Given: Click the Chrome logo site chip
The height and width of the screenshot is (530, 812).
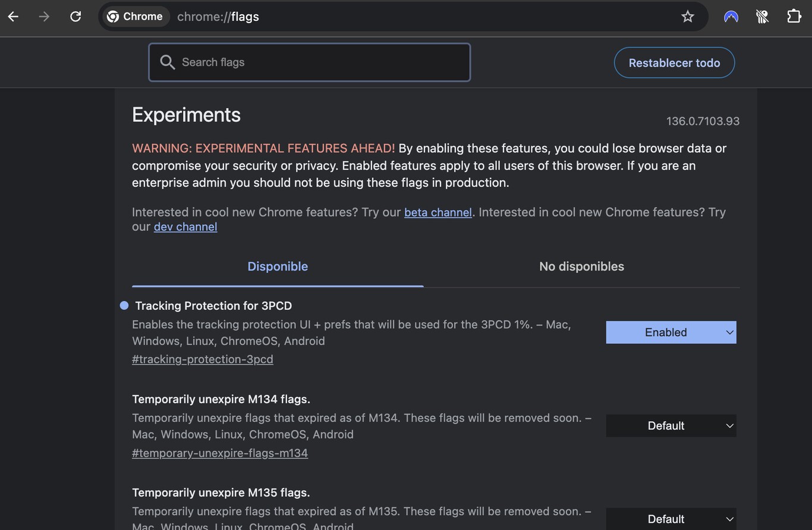Looking at the screenshot, I should coord(135,17).
